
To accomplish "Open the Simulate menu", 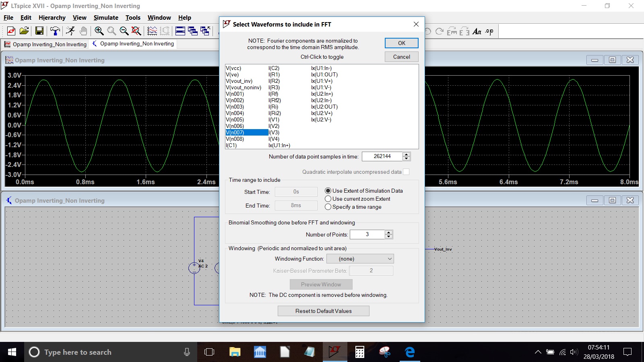I will coord(106,18).
